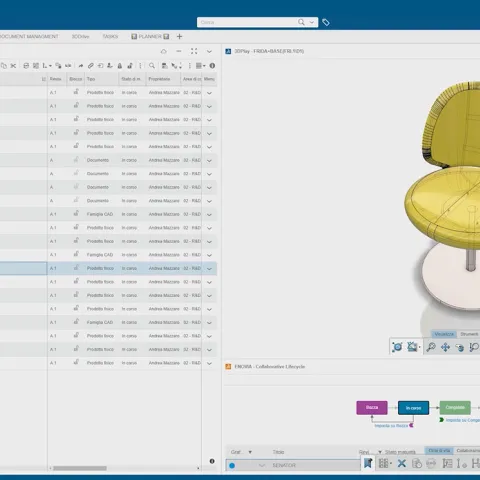480x480 pixels.
Task: Open the top search bar dropdown arrow
Action: click(x=312, y=22)
